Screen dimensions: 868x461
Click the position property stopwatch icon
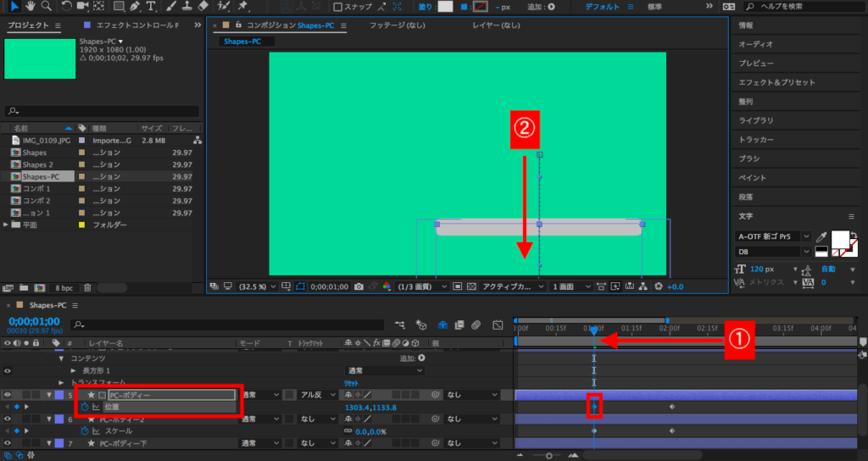[x=84, y=408]
